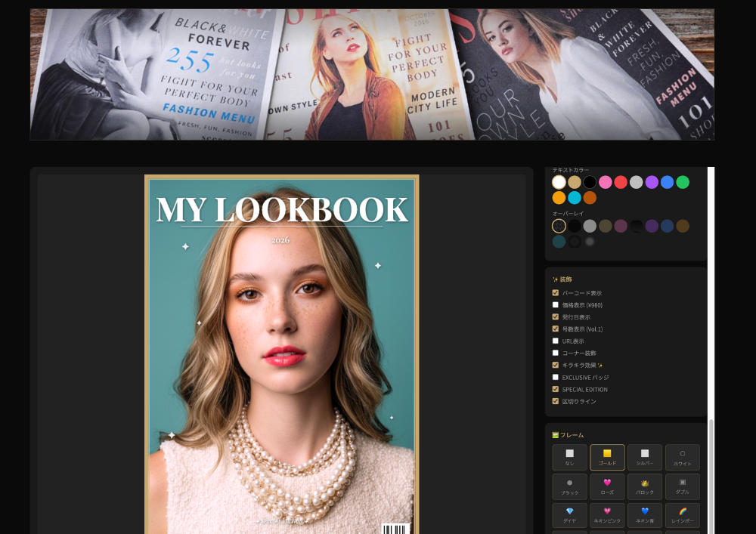The width and height of the screenshot is (756, 534).
Task: Click the magazine covers banner image
Action: [x=372, y=74]
